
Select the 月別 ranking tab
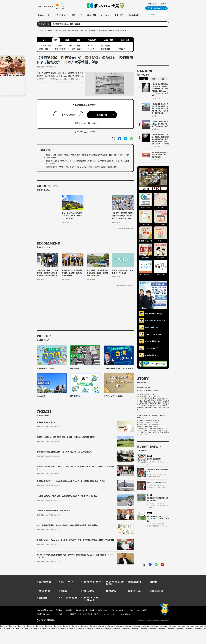pos(163,79)
